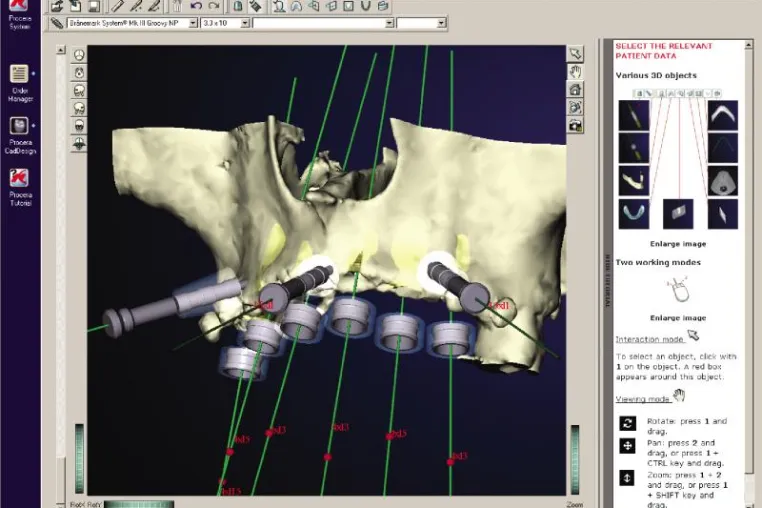Follow the Viewing mode link
This screenshot has height=508, width=762.
642,399
